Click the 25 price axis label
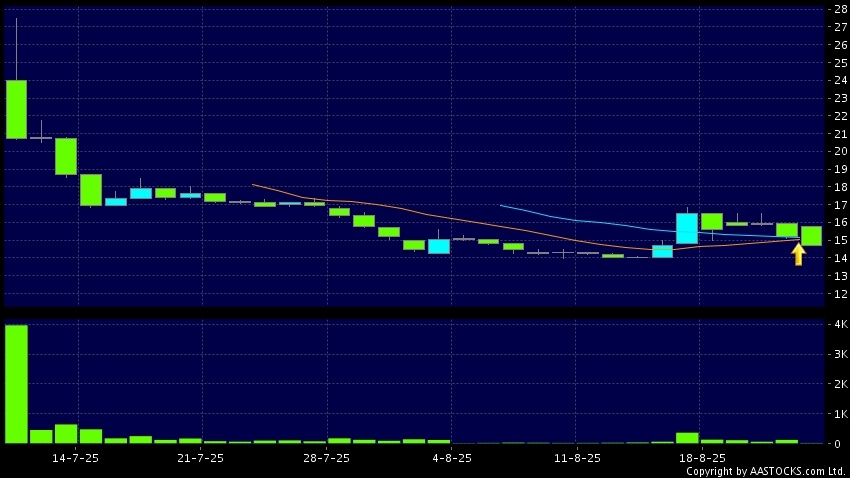The width and height of the screenshot is (850, 478). pyautogui.click(x=841, y=63)
